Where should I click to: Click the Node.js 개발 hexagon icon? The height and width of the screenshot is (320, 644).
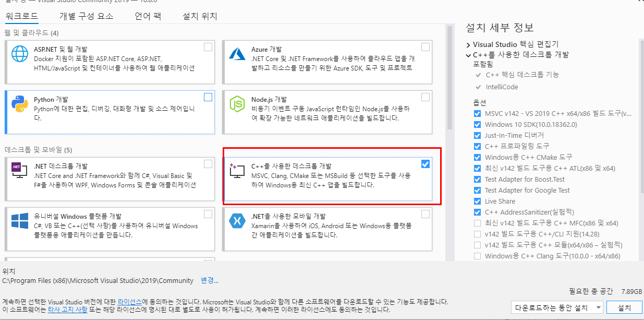pos(237,104)
